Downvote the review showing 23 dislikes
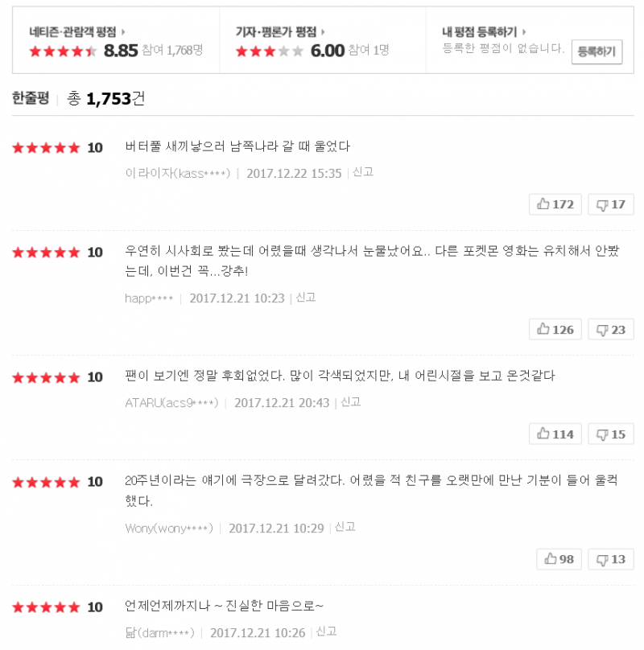The image size is (644, 650). tap(610, 329)
